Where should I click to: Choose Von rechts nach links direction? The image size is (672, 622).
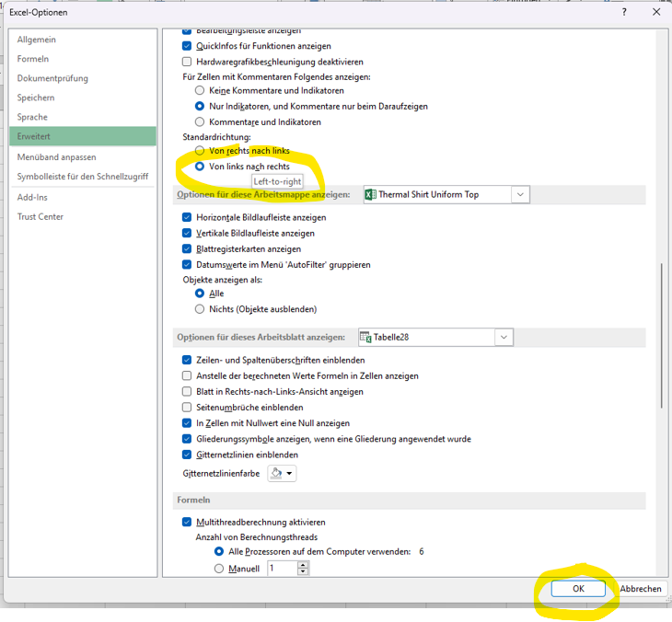(200, 150)
